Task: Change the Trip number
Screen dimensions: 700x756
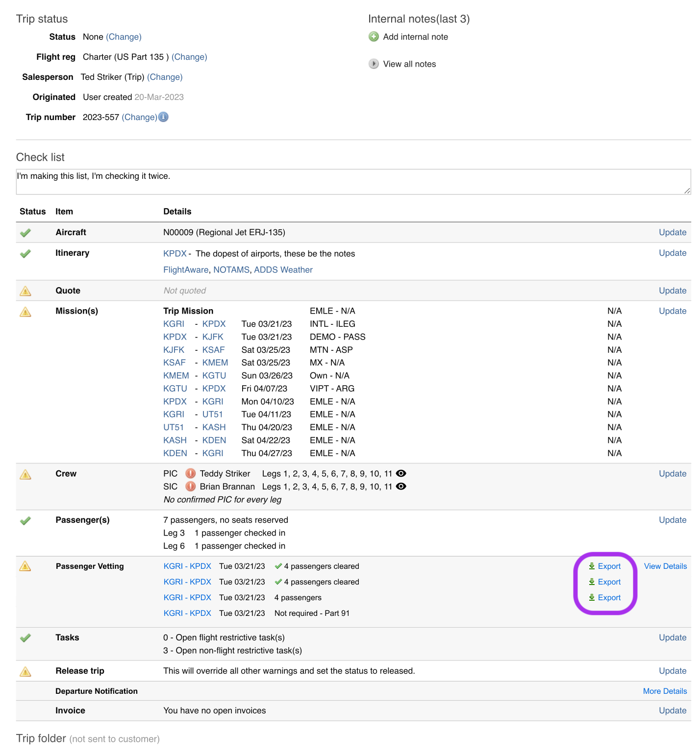Action: [140, 117]
